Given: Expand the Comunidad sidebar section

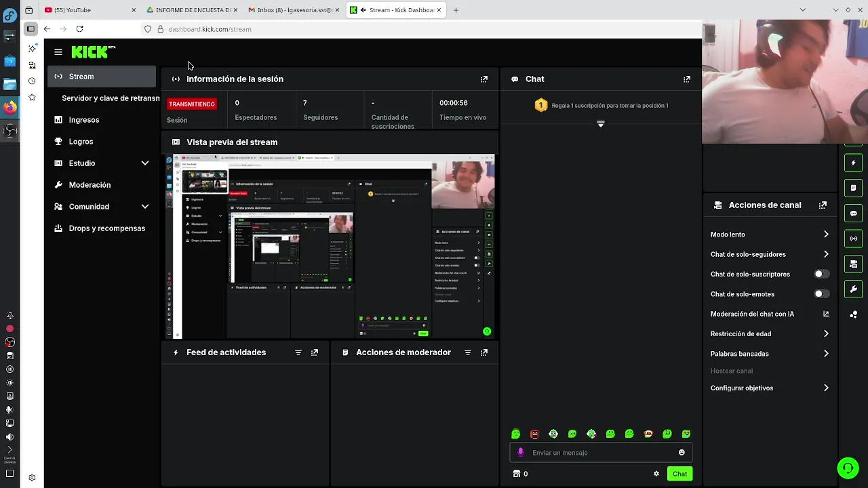Looking at the screenshot, I should 144,207.
